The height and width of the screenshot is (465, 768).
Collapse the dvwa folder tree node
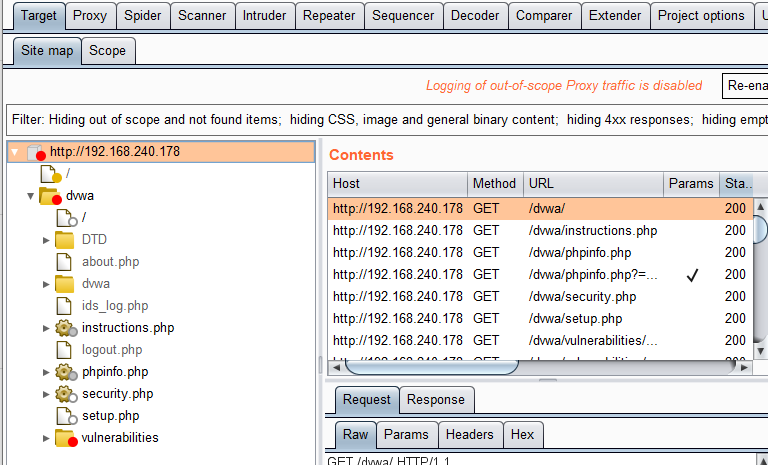30,196
